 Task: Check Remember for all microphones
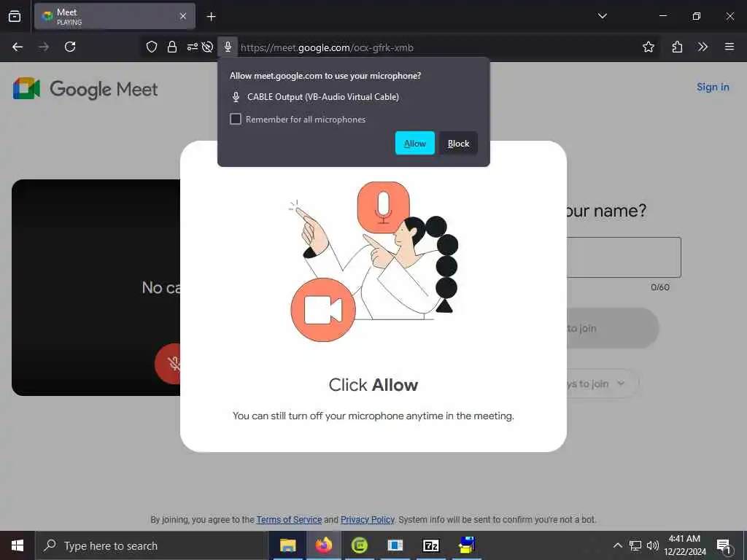point(236,119)
